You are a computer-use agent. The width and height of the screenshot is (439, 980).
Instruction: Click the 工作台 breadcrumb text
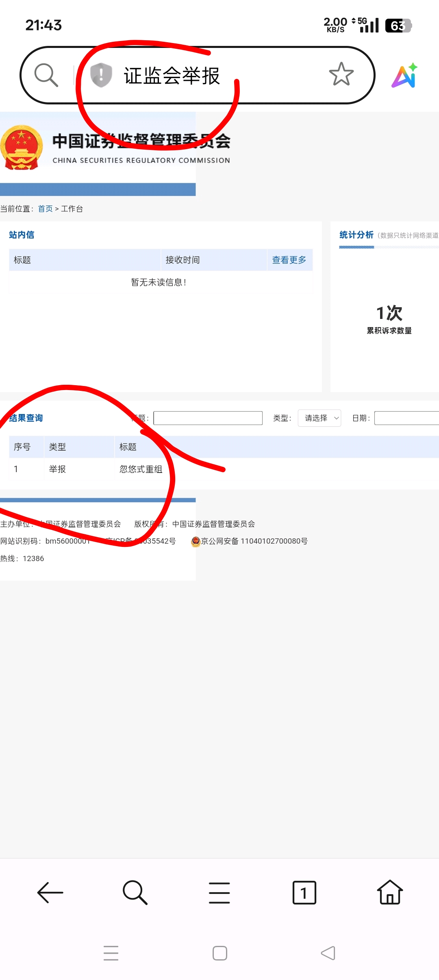[72, 209]
